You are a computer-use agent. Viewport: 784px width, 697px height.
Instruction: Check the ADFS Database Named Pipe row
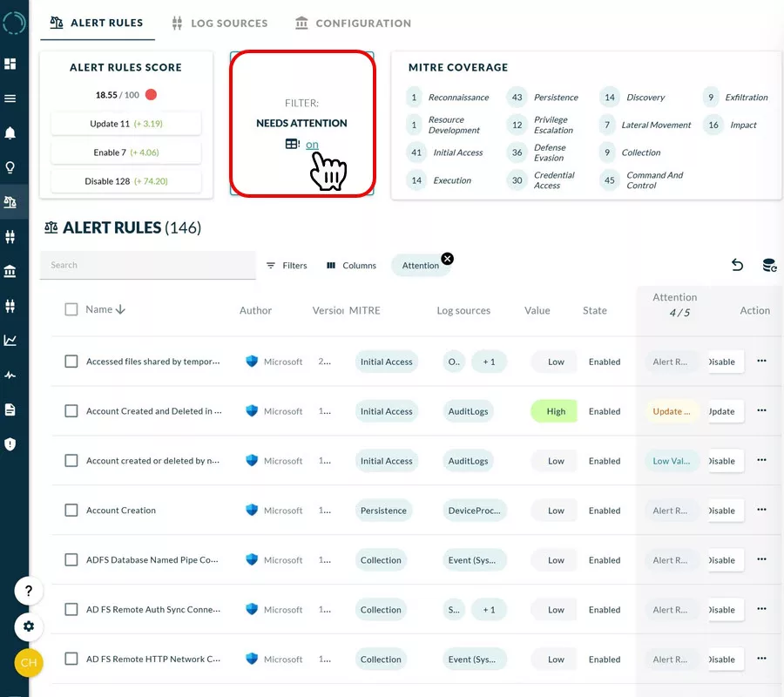point(71,559)
